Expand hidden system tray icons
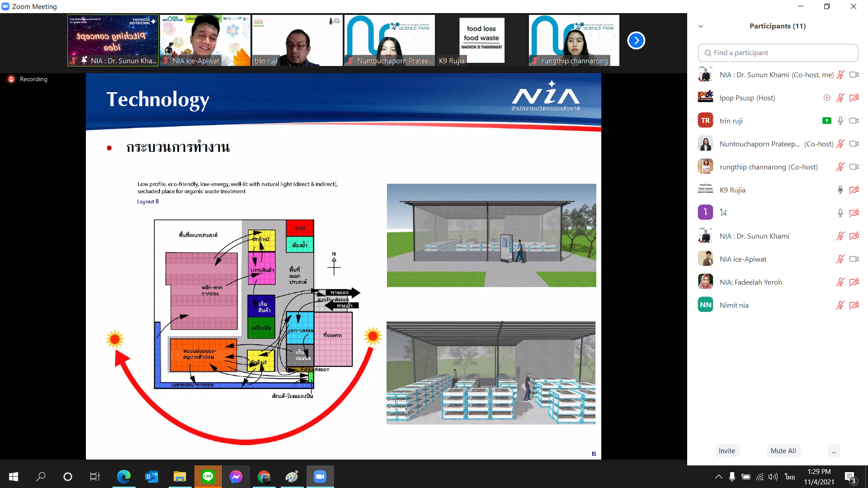 (718, 477)
